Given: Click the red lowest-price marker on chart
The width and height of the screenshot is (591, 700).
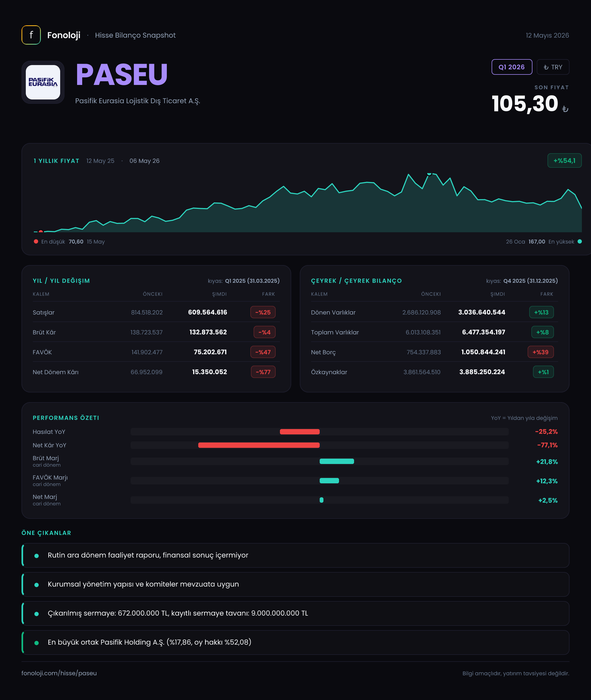Looking at the screenshot, I should (x=41, y=231).
